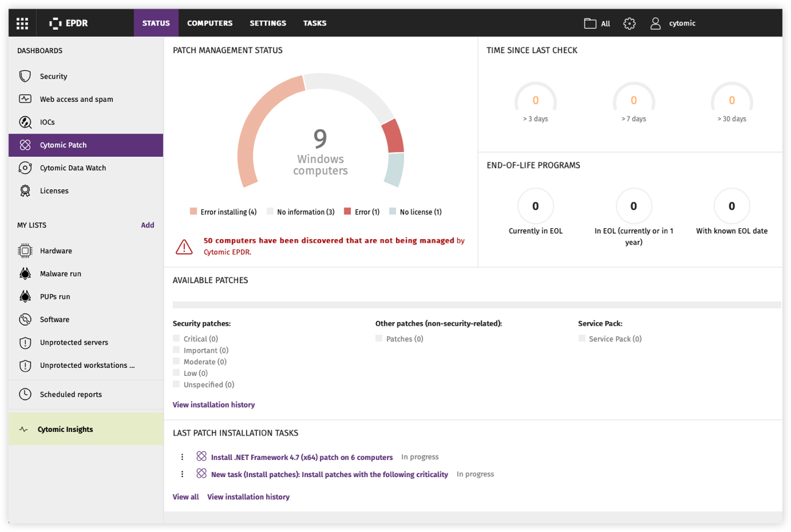Click the View all tasks link
The image size is (791, 532).
click(186, 497)
